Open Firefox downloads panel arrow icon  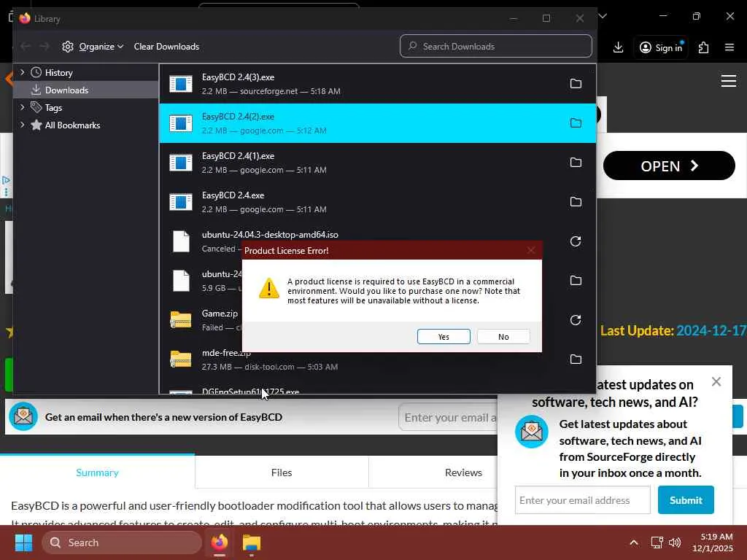pyautogui.click(x=618, y=47)
